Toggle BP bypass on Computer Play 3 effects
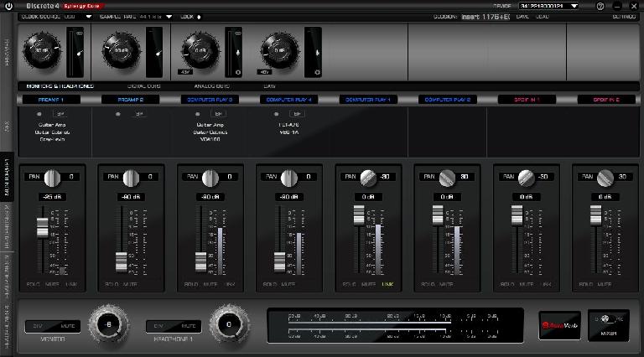Image resolution: width=644 pixels, height=357 pixels. point(218,114)
